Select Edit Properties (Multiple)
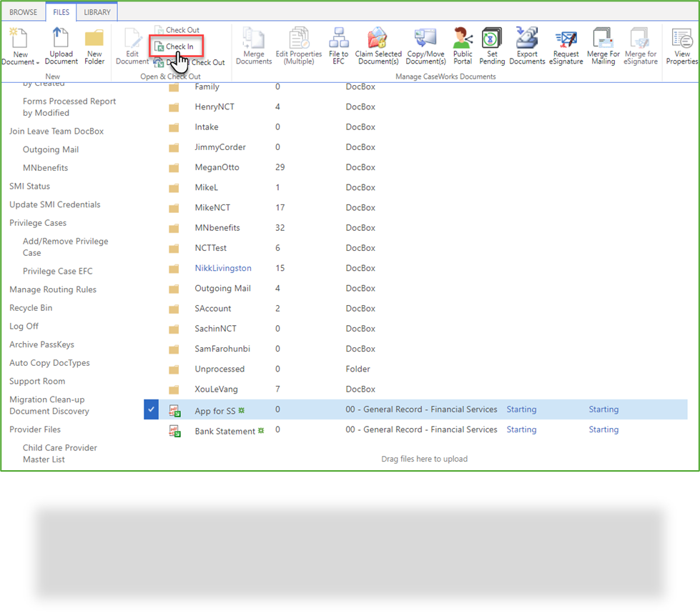 [298, 45]
